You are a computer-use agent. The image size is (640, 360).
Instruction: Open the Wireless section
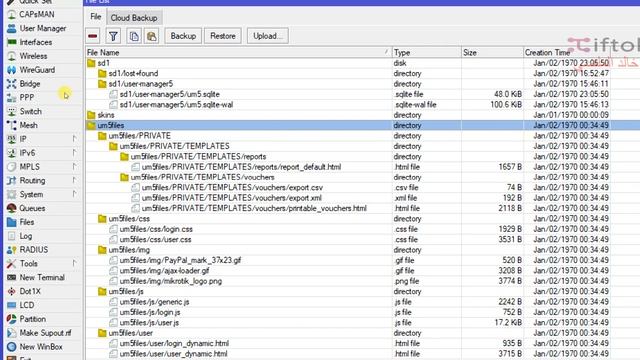coord(33,56)
